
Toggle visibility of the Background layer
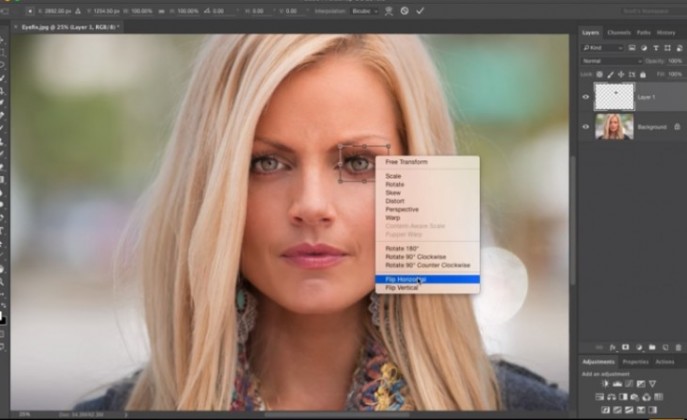[x=585, y=127]
